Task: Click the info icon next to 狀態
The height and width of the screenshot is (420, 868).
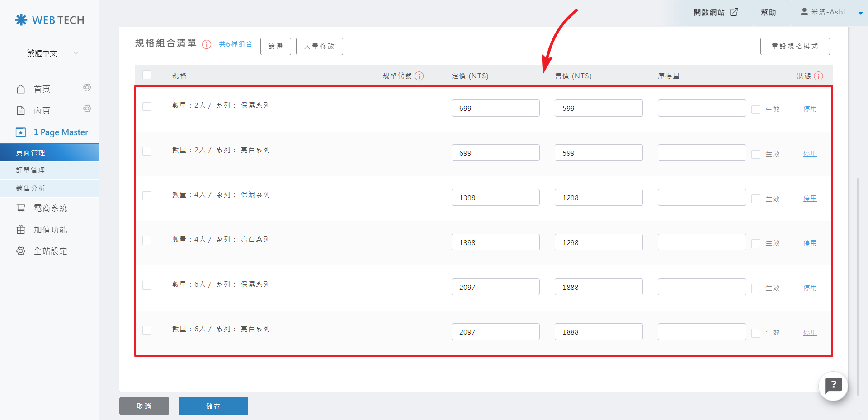Action: (x=818, y=76)
